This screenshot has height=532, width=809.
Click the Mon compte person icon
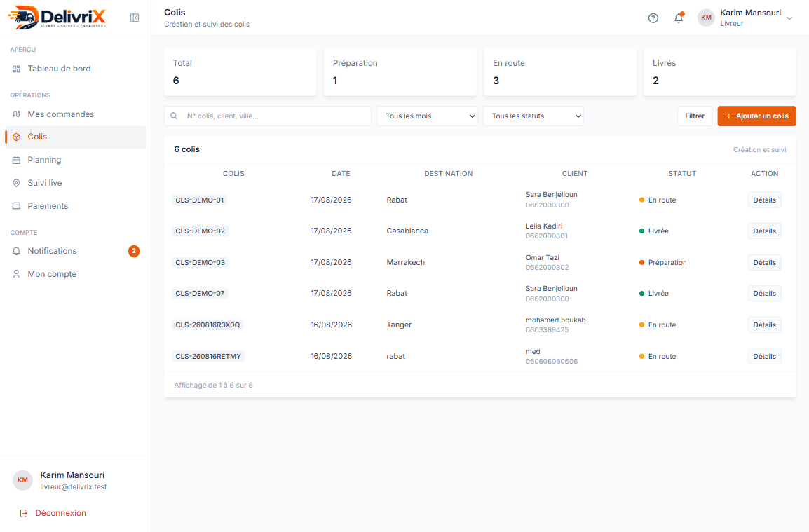tap(17, 274)
